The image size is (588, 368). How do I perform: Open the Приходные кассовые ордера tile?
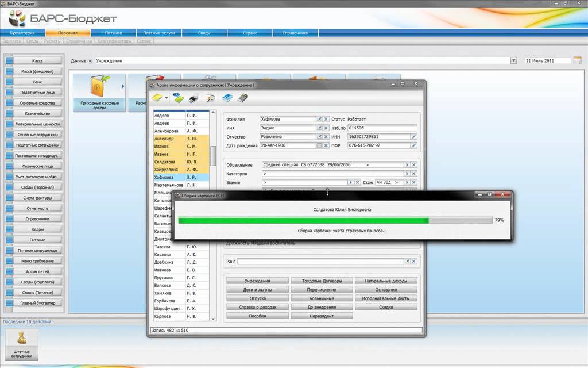(x=99, y=93)
